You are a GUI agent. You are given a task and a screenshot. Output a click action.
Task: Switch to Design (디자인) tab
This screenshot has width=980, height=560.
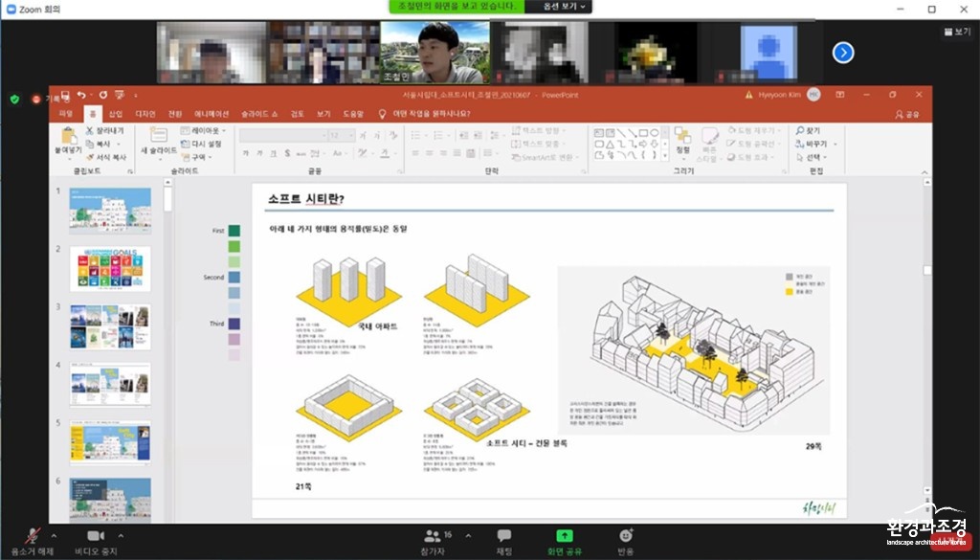145,114
